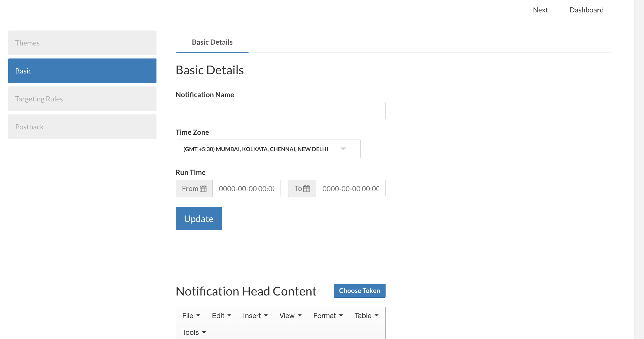Click the To calendar icon
This screenshot has height=339, width=644.
pos(307,188)
